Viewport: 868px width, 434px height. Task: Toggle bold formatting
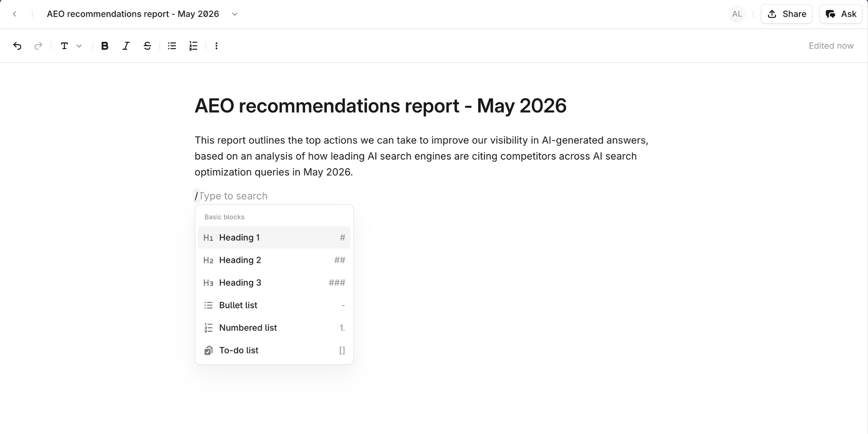coord(105,46)
